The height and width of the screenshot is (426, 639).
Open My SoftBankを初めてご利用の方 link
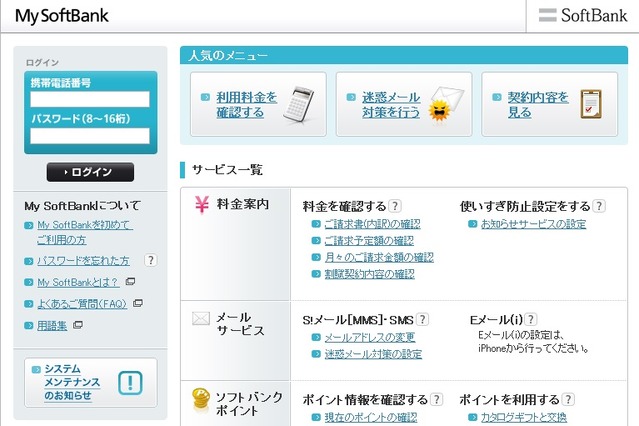pyautogui.click(x=85, y=232)
